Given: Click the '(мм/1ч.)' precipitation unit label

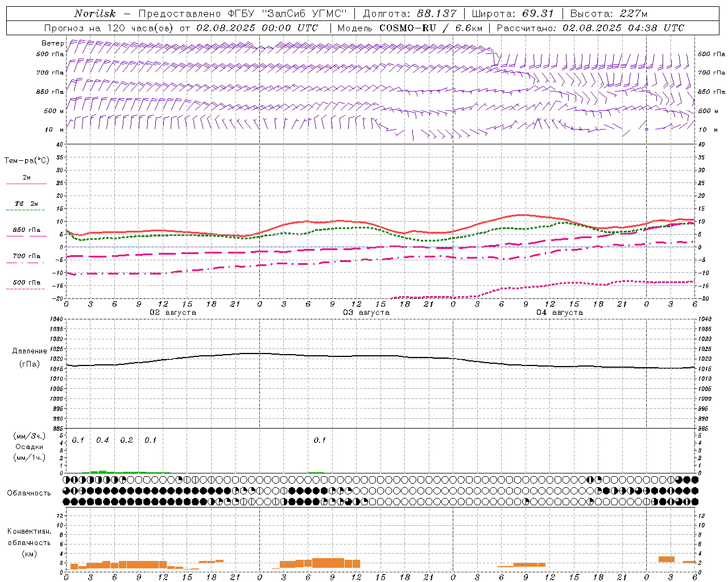Looking at the screenshot, I should tap(30, 458).
